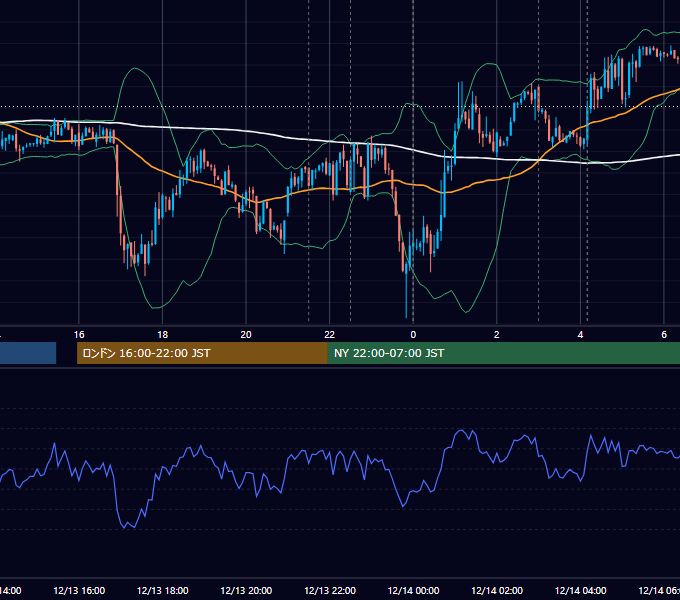Select the 2 hour axis label
The height and width of the screenshot is (600, 680).
click(497, 335)
